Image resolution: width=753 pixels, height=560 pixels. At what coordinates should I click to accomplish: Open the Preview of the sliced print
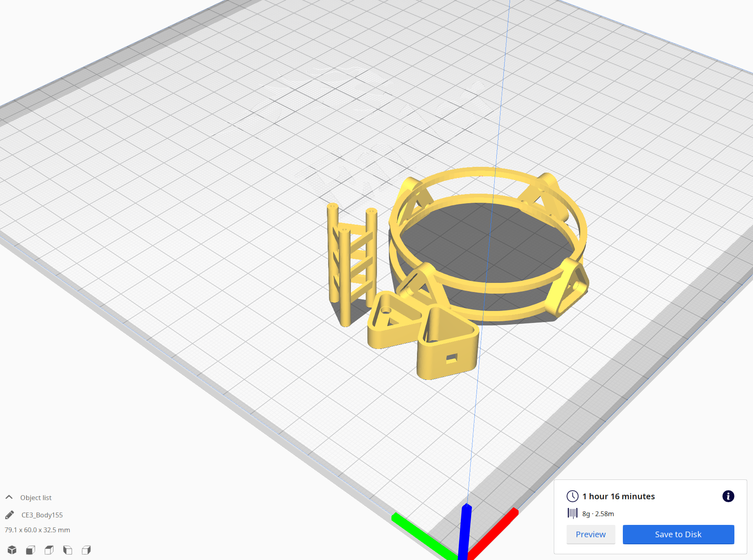[591, 534]
